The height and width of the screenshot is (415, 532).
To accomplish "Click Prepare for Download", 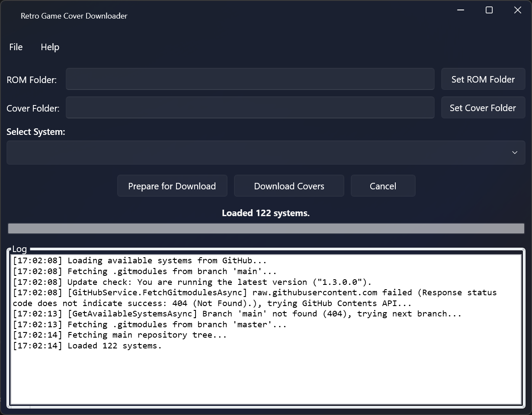I will point(172,186).
